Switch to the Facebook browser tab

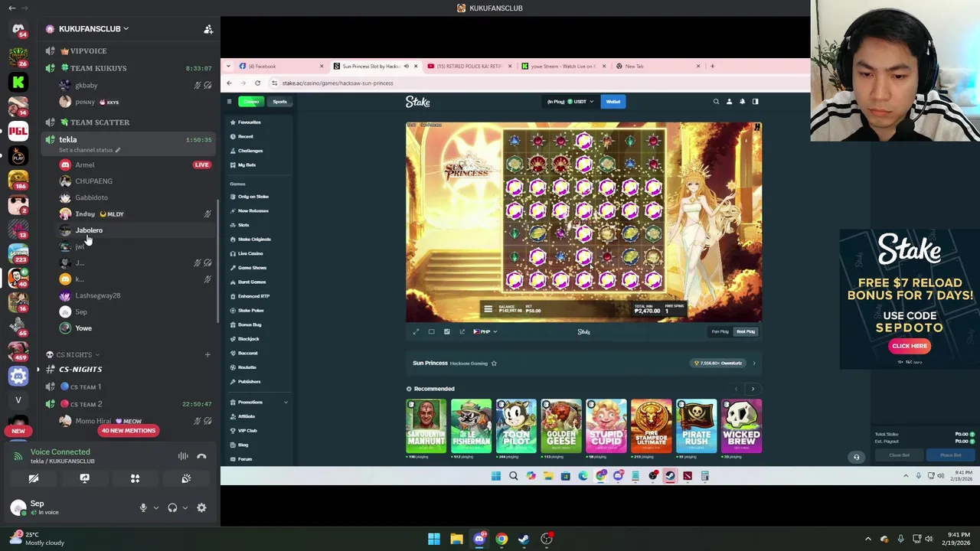pyautogui.click(x=281, y=67)
